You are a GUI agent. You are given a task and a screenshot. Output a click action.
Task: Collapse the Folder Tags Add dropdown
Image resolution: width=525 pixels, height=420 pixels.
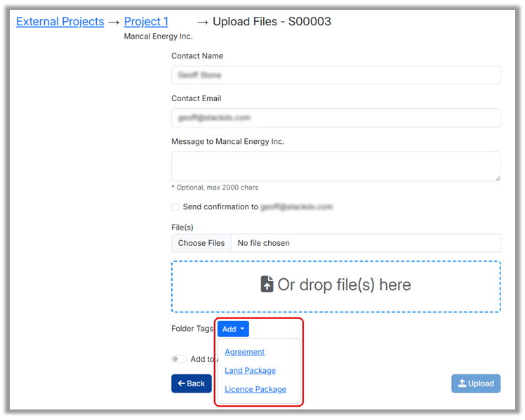[x=233, y=329]
